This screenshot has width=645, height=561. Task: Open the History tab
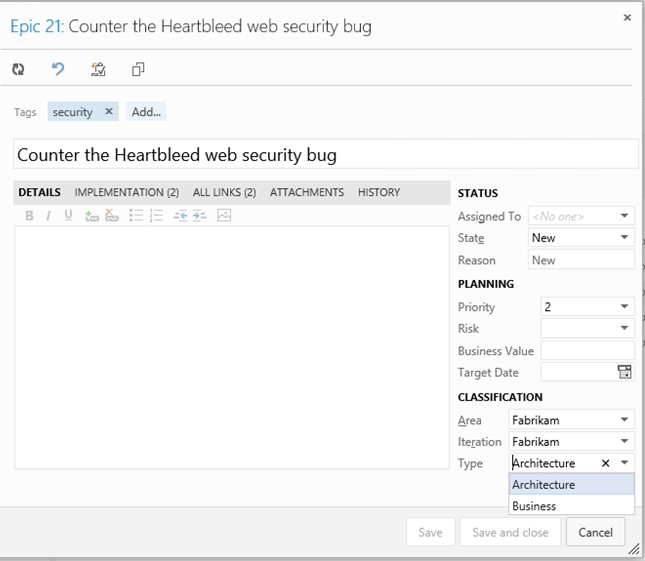coord(379,192)
